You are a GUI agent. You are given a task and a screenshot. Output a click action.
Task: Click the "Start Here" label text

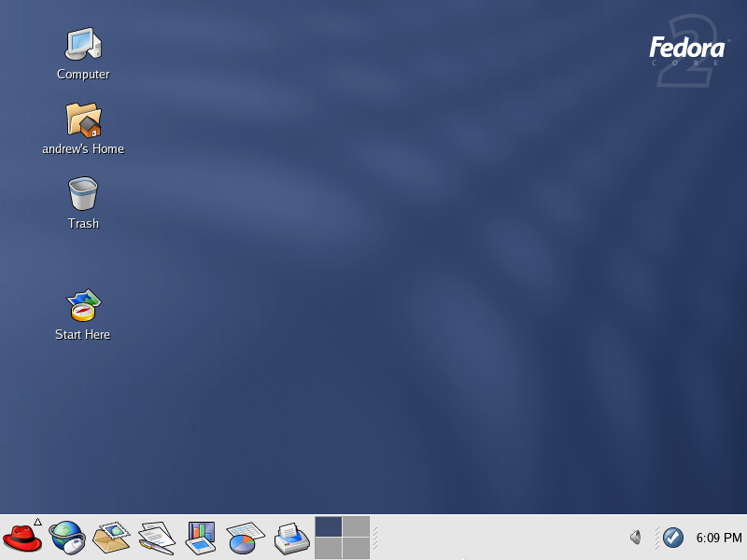coord(83,335)
